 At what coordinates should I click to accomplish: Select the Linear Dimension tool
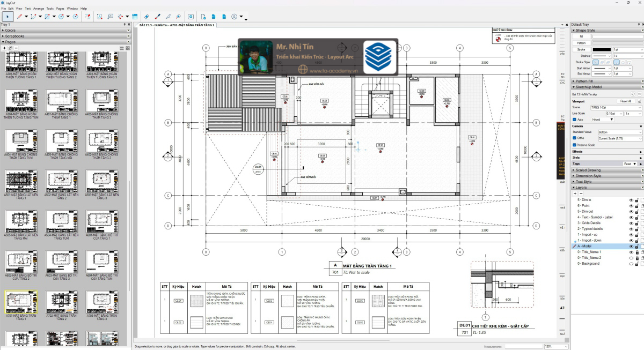coord(120,17)
